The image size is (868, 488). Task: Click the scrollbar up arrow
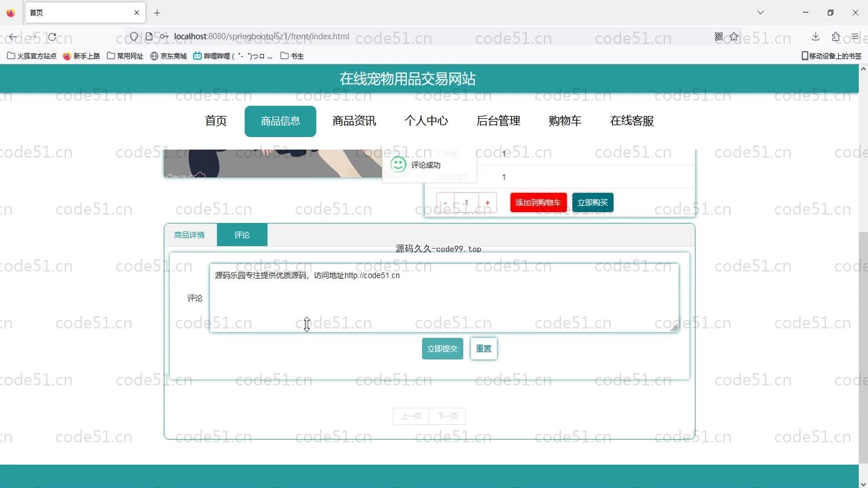[863, 69]
